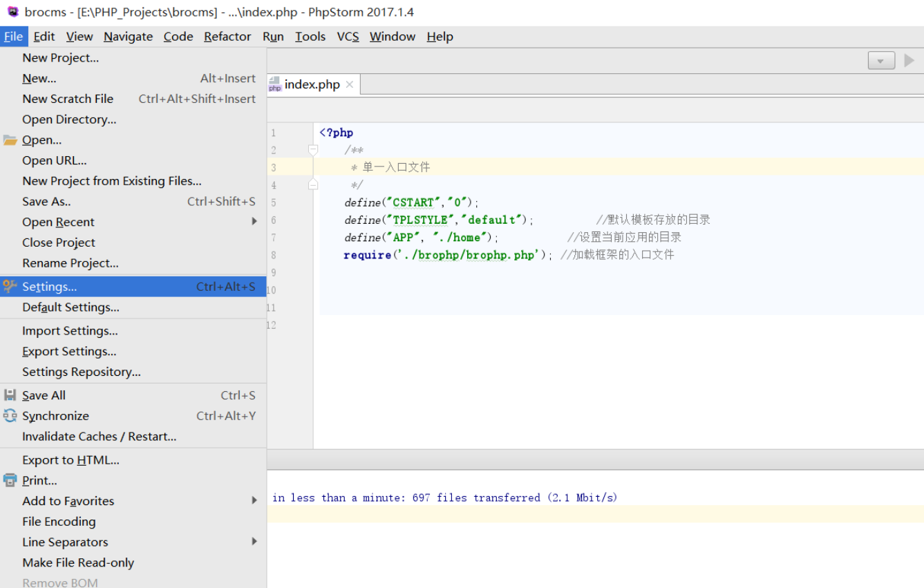
Task: Select Open Directory... entry
Action: 133,120
